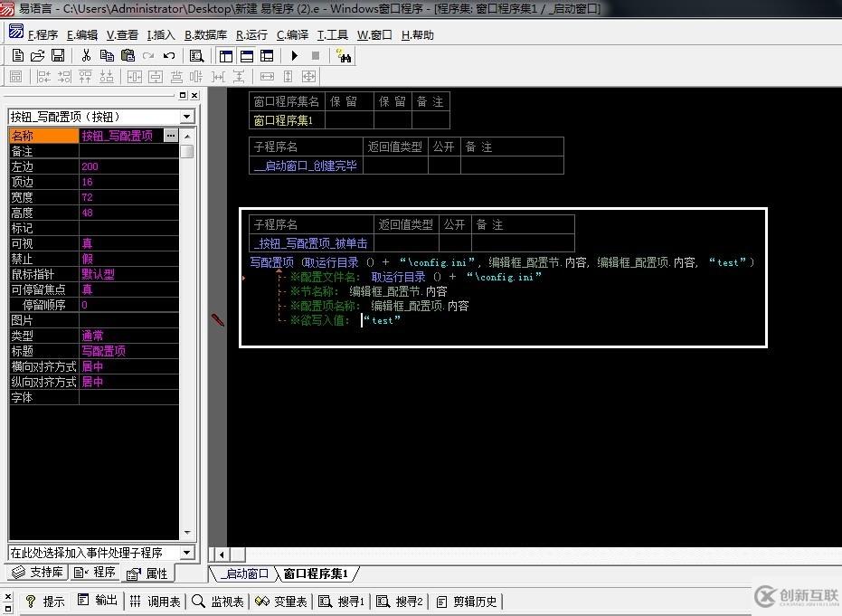Select the 可视 property value 真
This screenshot has height=616, width=842.
tap(128, 243)
